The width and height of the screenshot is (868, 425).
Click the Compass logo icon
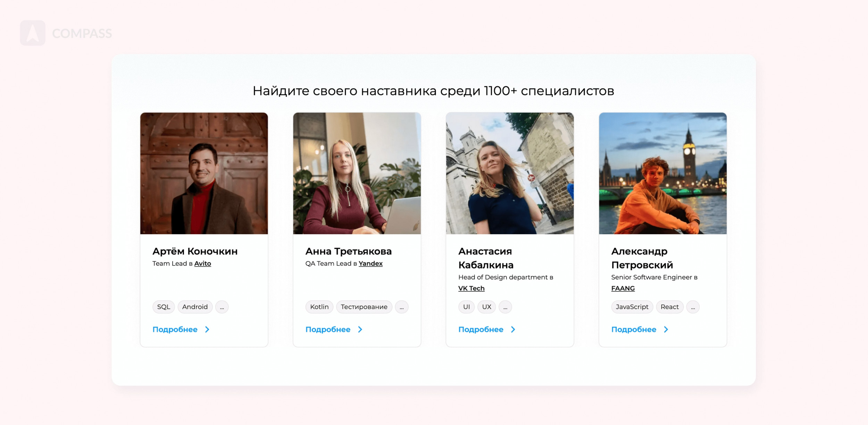coord(33,33)
